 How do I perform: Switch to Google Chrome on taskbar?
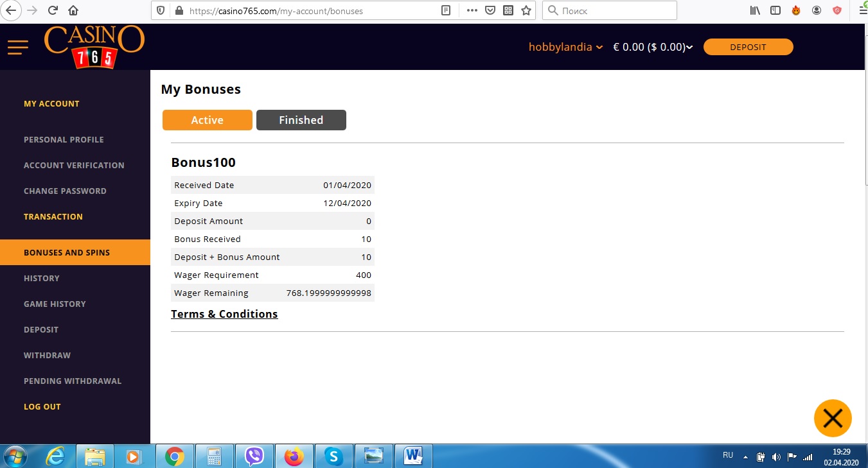174,456
